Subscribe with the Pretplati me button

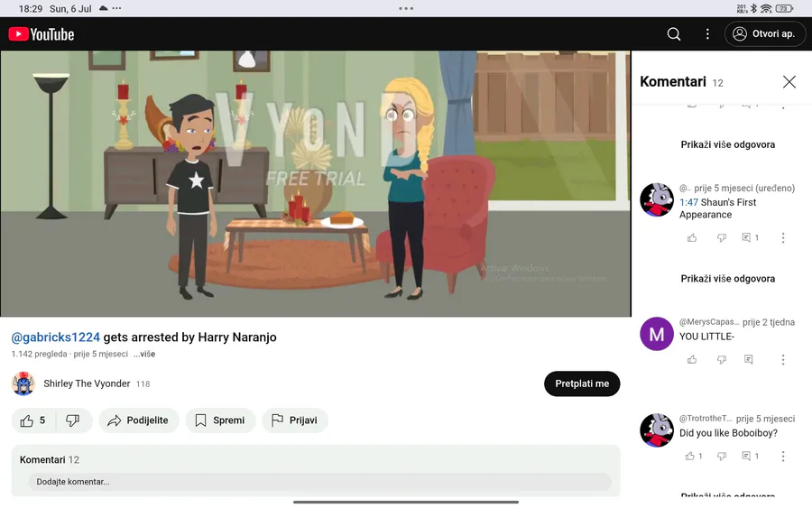[x=582, y=383]
